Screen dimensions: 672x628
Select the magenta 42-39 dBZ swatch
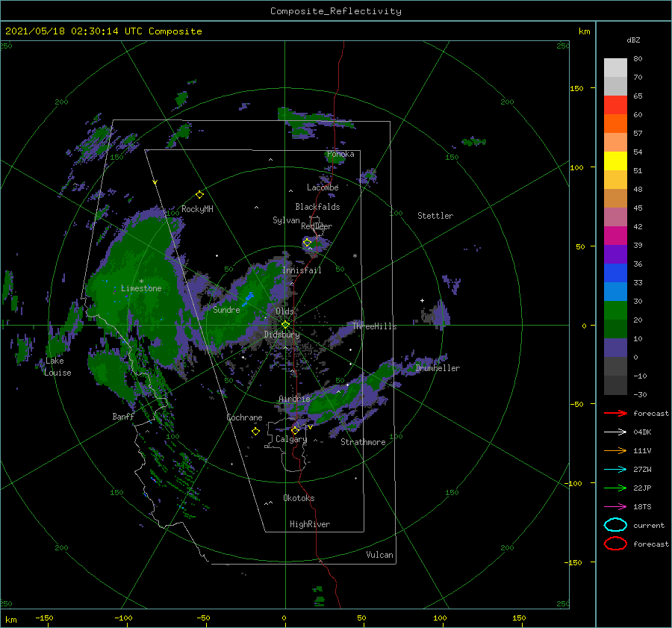(x=615, y=235)
